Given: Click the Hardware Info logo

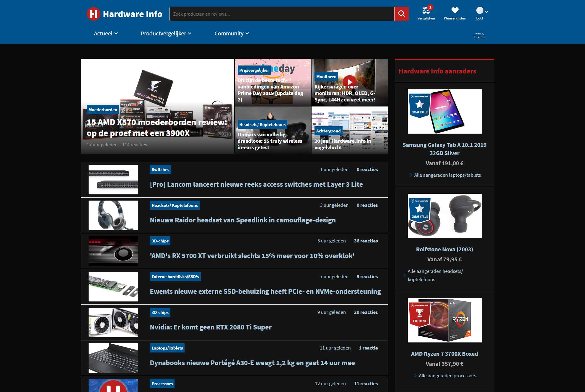Looking at the screenshot, I should [124, 14].
